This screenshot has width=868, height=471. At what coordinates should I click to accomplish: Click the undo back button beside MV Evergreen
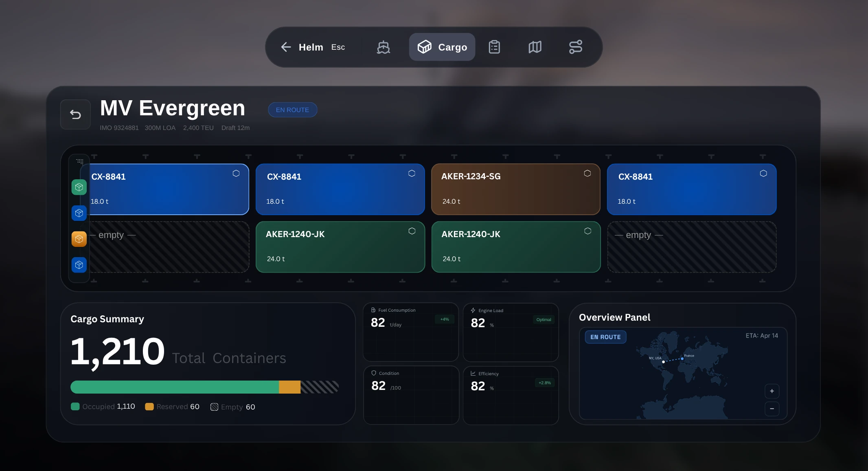(x=75, y=114)
